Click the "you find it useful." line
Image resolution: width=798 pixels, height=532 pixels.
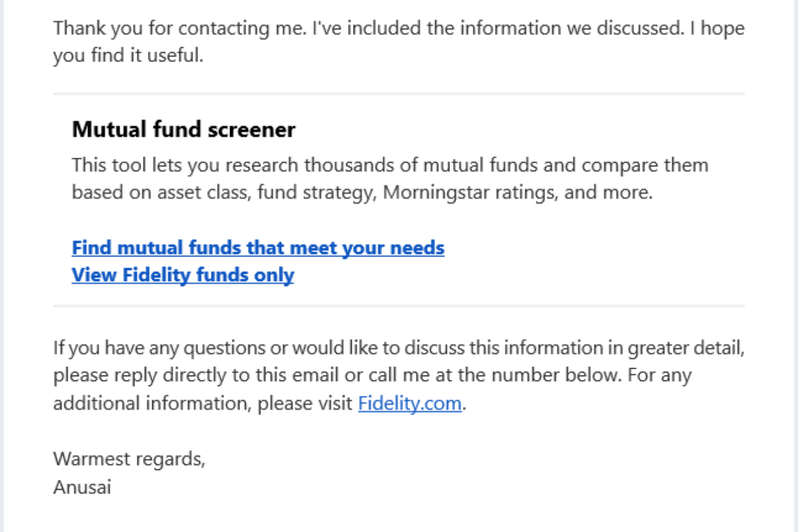tap(128, 56)
